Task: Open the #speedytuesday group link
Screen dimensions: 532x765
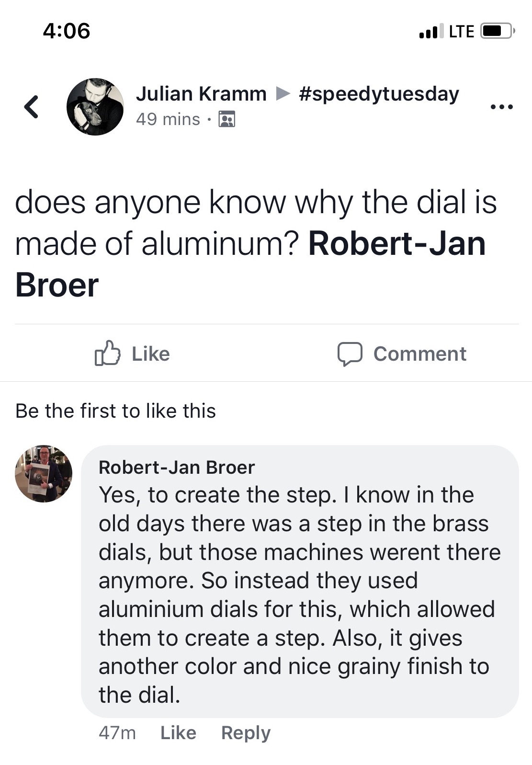Action: (378, 93)
